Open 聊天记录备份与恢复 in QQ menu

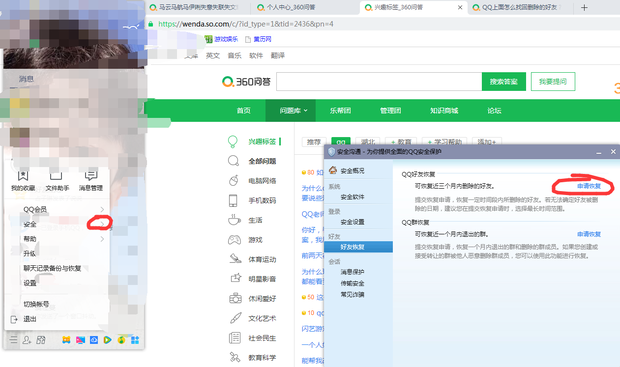click(x=52, y=268)
